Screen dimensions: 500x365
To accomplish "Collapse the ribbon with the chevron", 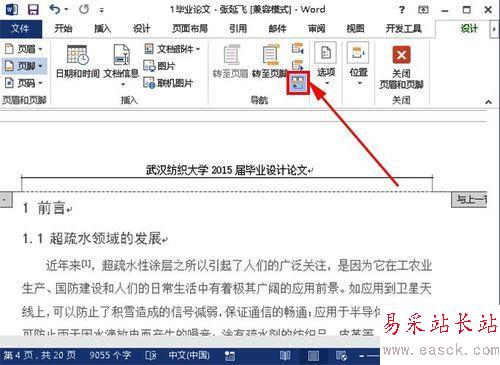I will 489,101.
